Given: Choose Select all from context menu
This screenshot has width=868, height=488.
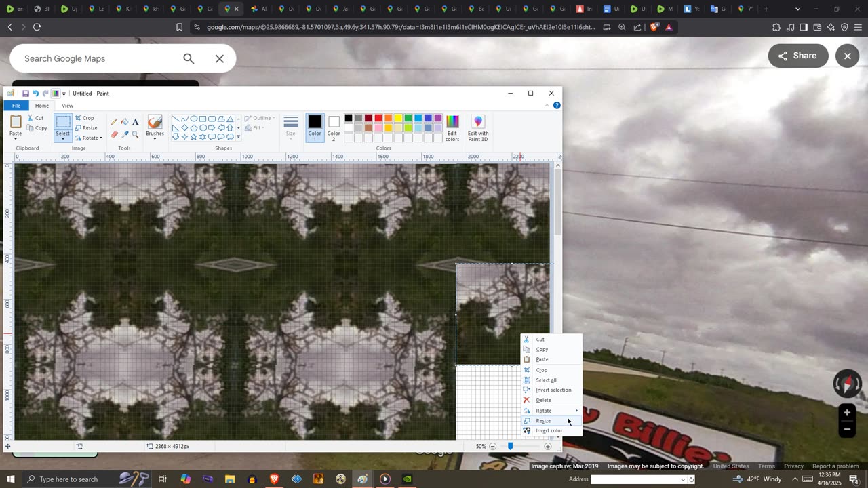Looking at the screenshot, I should 551,380.
